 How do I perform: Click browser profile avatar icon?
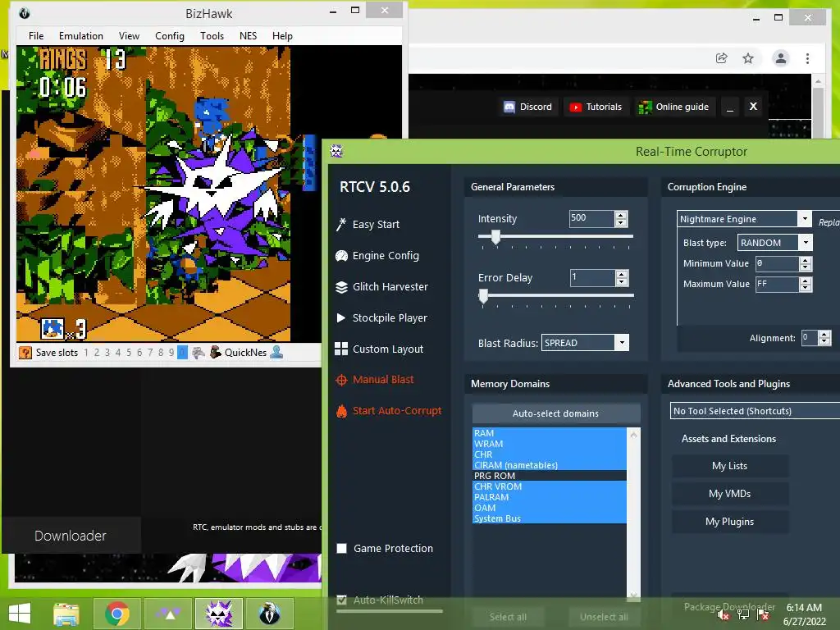point(781,58)
